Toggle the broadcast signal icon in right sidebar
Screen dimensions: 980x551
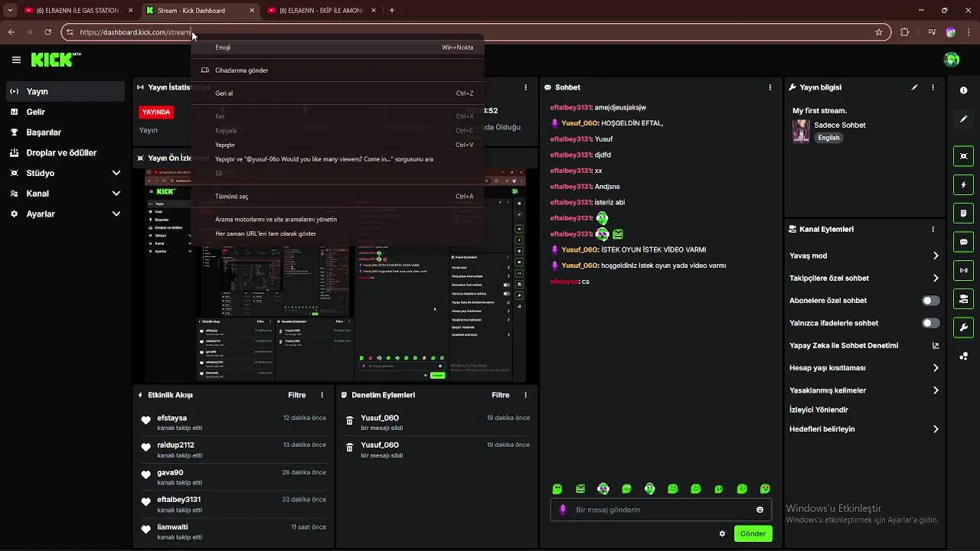click(x=963, y=270)
